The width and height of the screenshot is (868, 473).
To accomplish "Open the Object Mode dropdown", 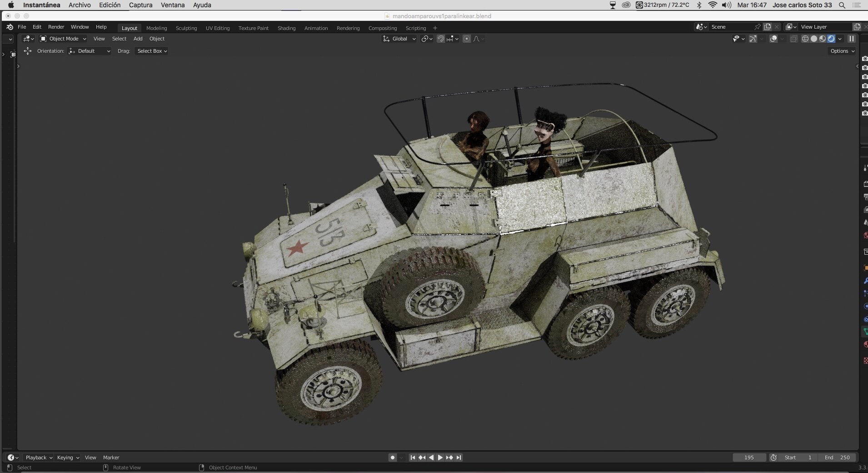I will tap(63, 39).
